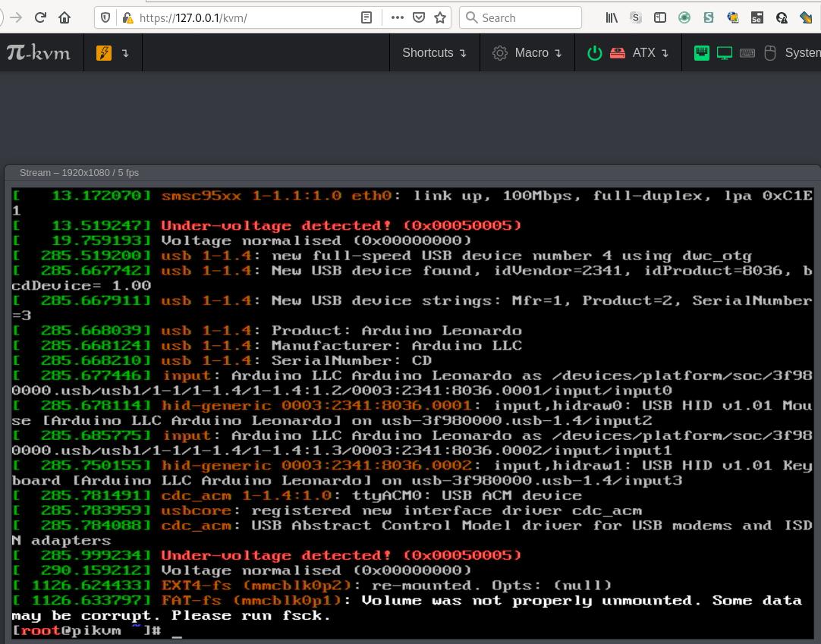The height and width of the screenshot is (644, 821).
Task: Click "smsc95xx 1-1.1:1.0 eth0" log text
Action: coord(276,196)
